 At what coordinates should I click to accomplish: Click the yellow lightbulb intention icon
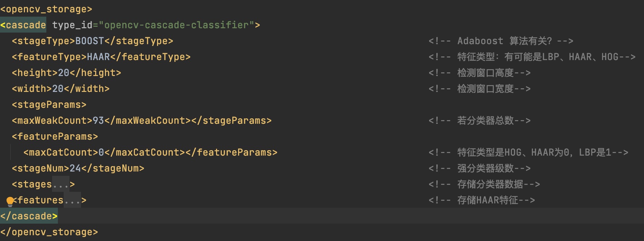click(x=10, y=201)
